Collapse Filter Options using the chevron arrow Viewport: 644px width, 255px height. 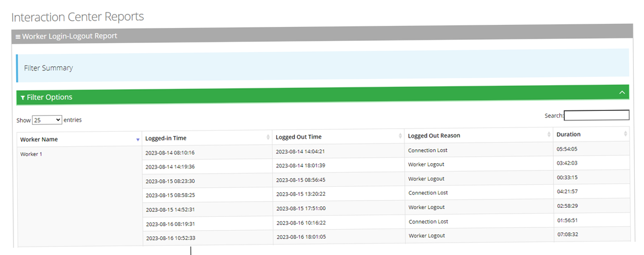click(x=622, y=92)
